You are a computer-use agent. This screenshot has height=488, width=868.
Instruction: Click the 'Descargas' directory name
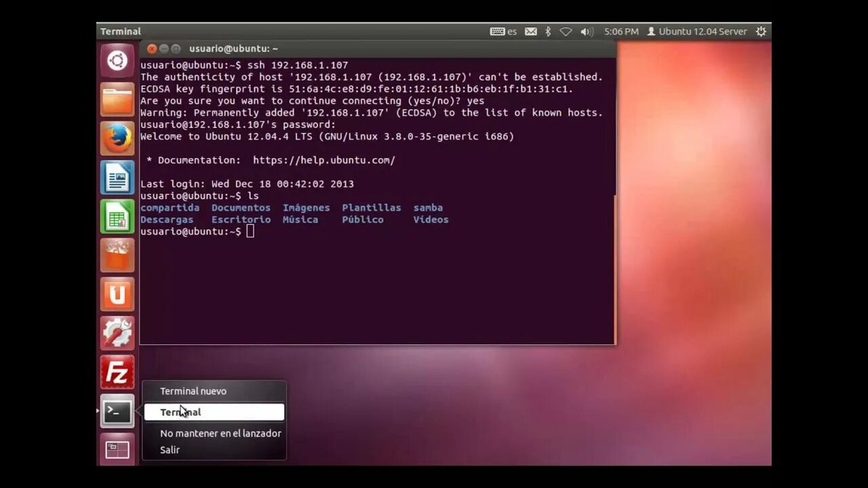pos(167,220)
